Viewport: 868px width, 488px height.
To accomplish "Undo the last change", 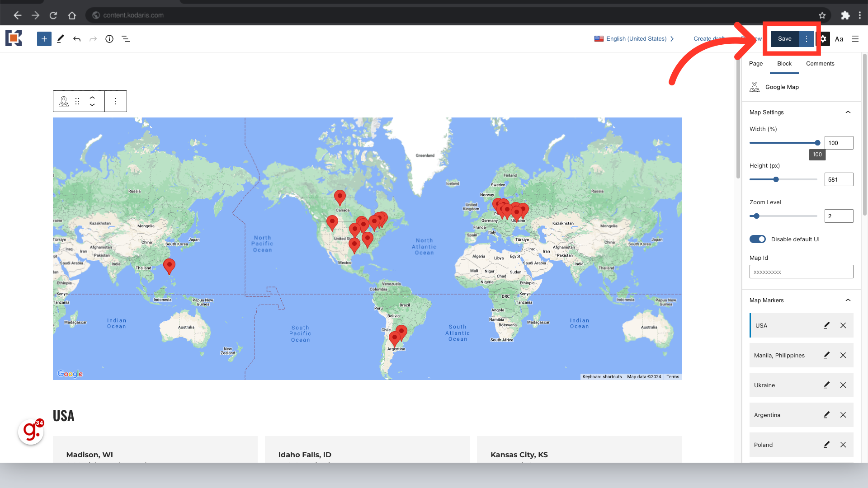I will 77,39.
